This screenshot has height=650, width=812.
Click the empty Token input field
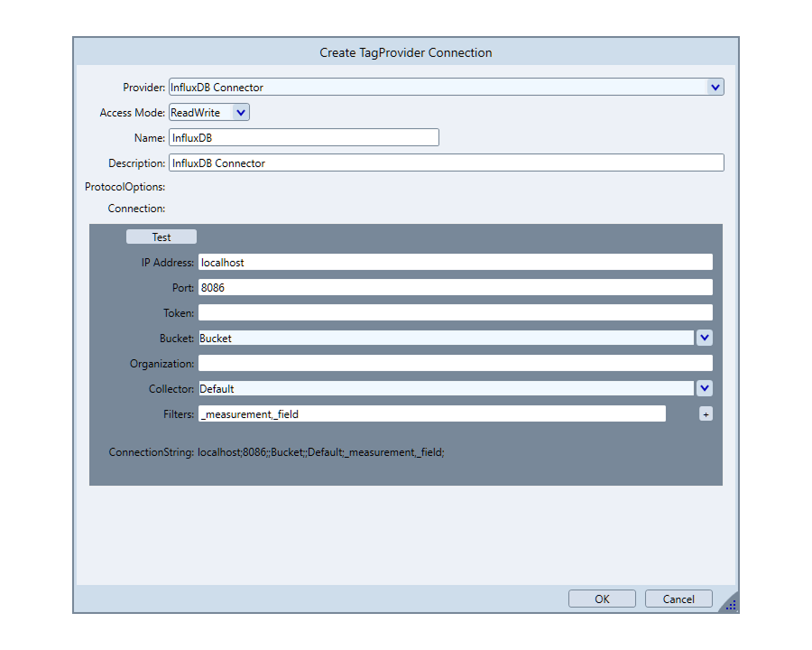(x=455, y=312)
